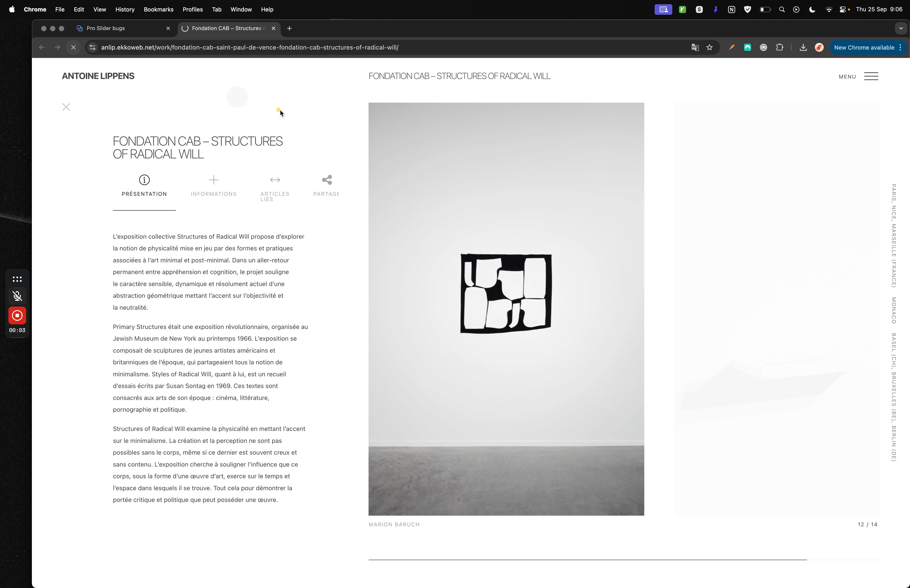The width and height of the screenshot is (910, 588).
Task: Click the pencil extension icon in the toolbar
Action: (731, 47)
